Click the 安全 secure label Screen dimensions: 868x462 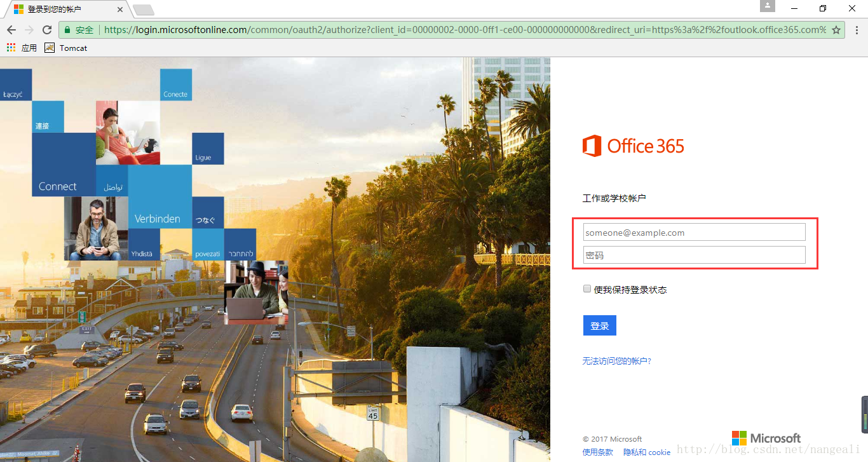point(85,30)
